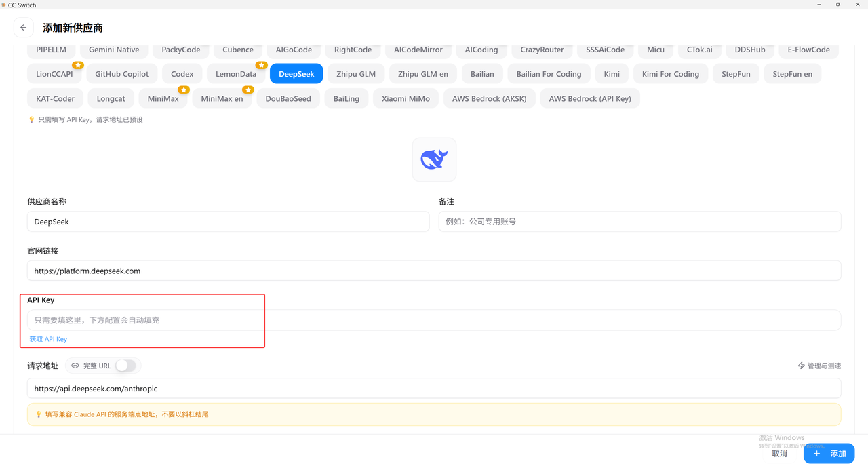This screenshot has width=868, height=472.
Task: Click the 取消 cancel button
Action: point(779,454)
